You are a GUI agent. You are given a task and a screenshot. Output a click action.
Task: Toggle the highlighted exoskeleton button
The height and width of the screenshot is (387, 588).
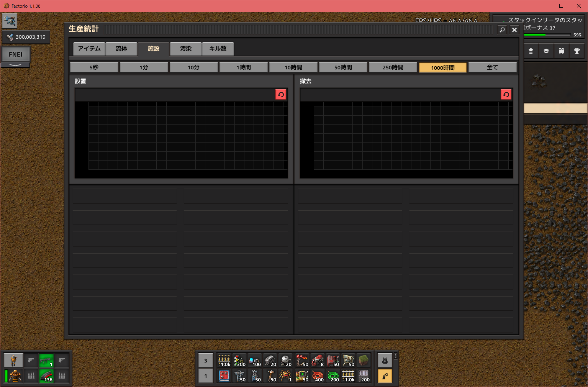385,376
